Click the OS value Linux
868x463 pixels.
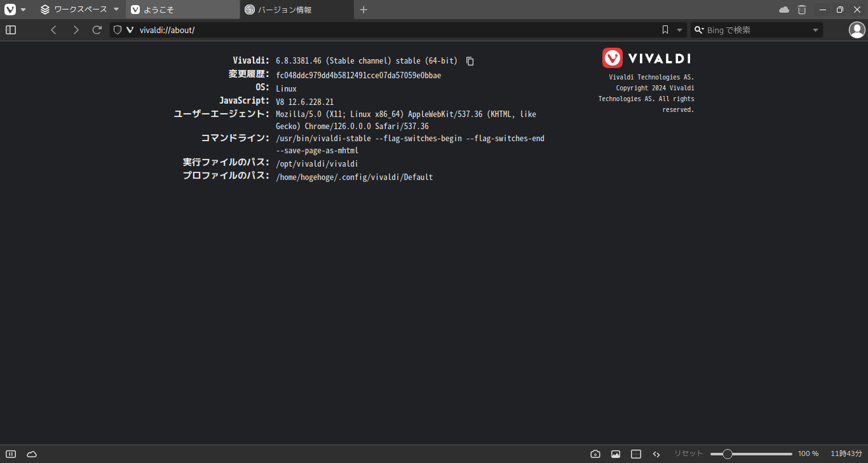286,88
